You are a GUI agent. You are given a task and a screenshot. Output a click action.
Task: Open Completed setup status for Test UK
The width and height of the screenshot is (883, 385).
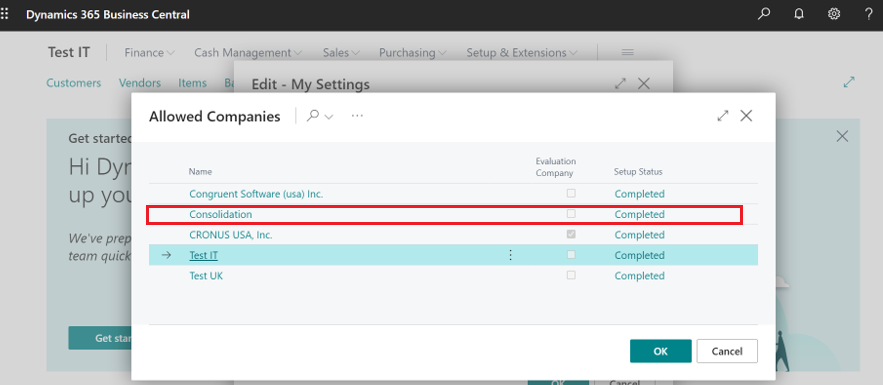(639, 276)
